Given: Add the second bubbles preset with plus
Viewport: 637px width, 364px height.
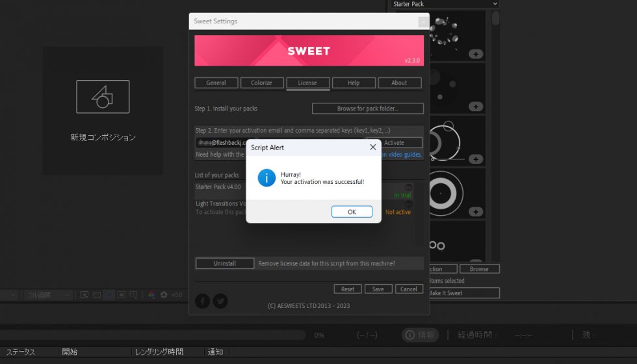Looking at the screenshot, I should tap(476, 107).
